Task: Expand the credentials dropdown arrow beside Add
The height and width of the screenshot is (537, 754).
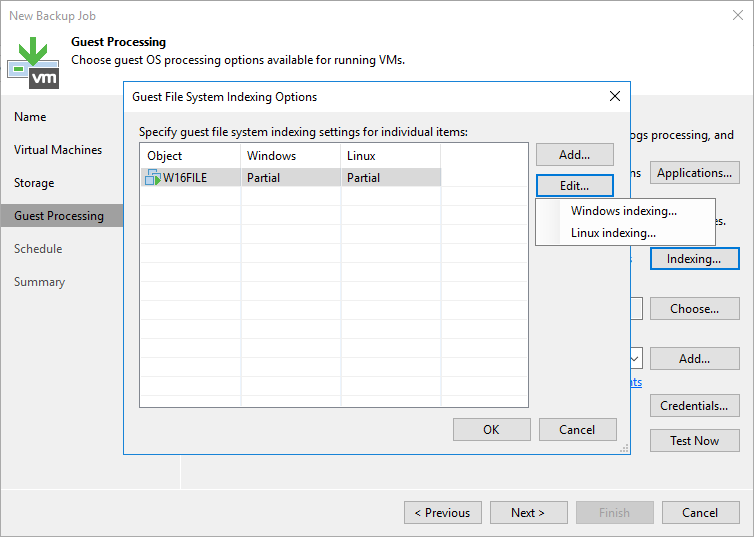Action: pos(635,358)
